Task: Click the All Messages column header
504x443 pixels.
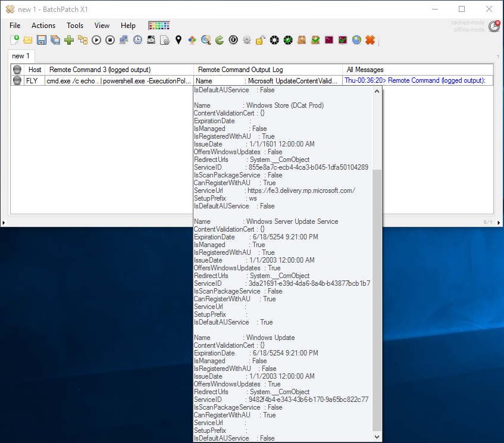Action: 365,70
